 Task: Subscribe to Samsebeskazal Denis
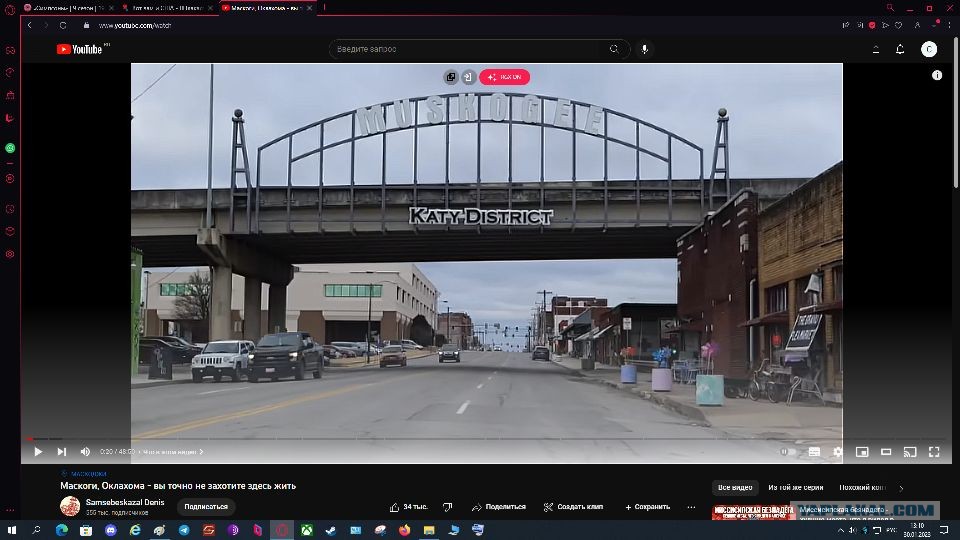coord(206,506)
